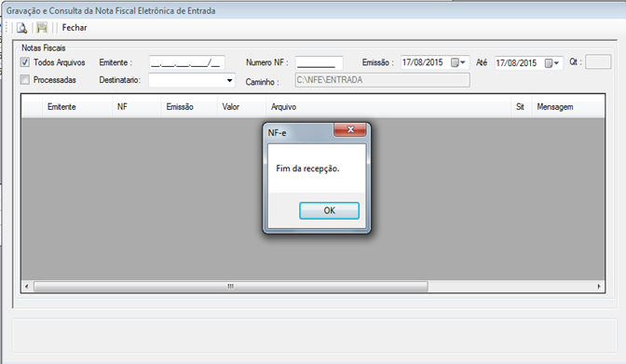Click the Emitente masked input field

click(187, 62)
